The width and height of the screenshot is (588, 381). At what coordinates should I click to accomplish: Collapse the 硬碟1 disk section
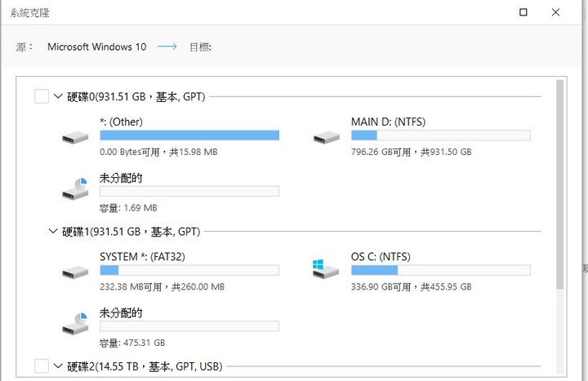pyautogui.click(x=53, y=231)
